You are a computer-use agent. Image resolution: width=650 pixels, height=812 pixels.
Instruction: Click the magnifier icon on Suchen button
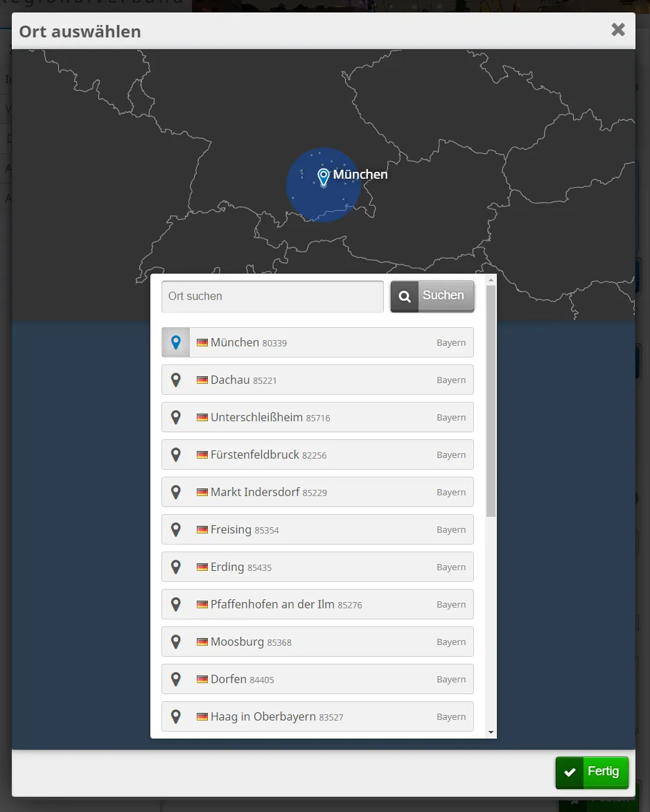pos(405,297)
